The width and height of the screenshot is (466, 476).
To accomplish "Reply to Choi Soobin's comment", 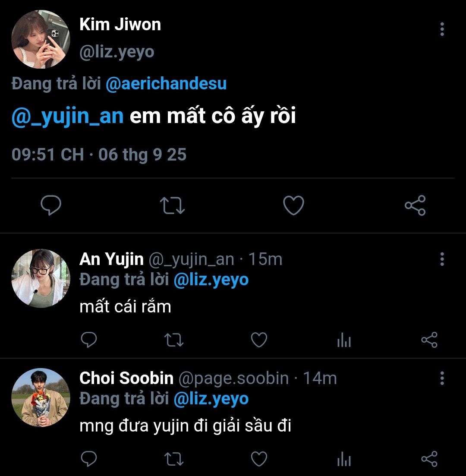I will (x=89, y=459).
